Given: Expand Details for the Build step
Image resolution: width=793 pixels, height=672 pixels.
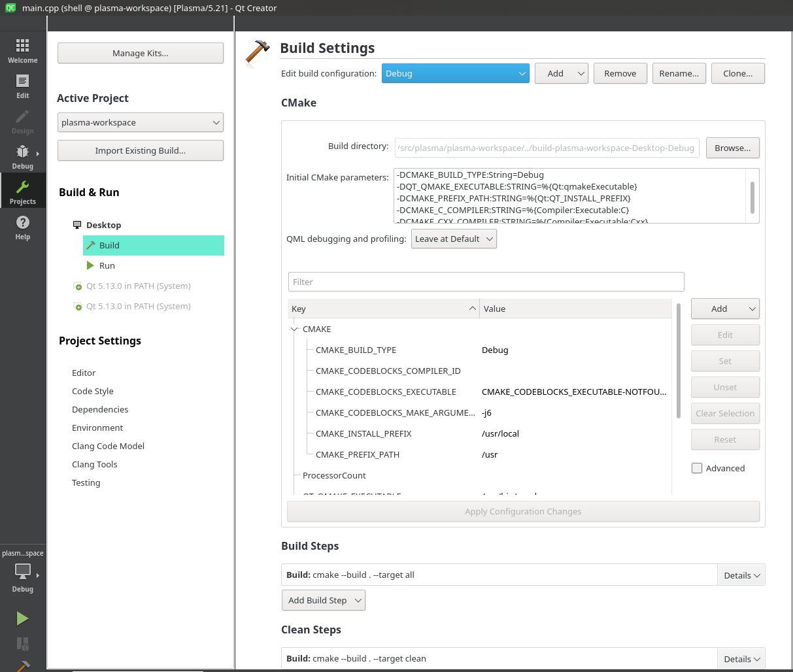Looking at the screenshot, I should [x=741, y=575].
